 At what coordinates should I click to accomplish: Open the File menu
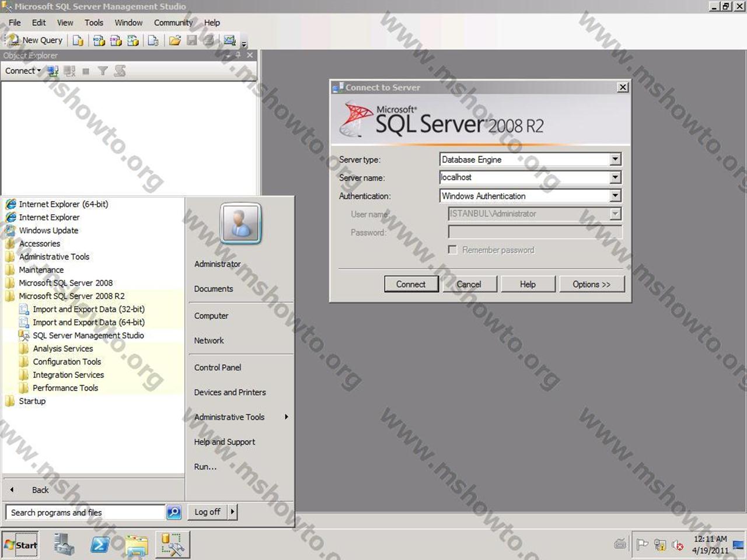click(15, 23)
